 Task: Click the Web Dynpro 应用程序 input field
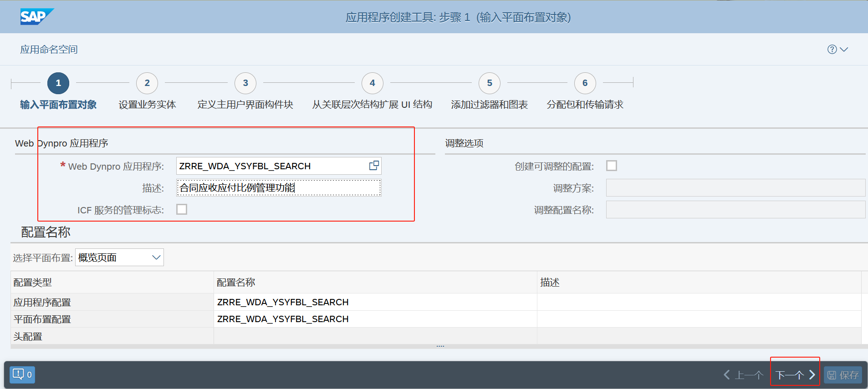[x=279, y=166]
